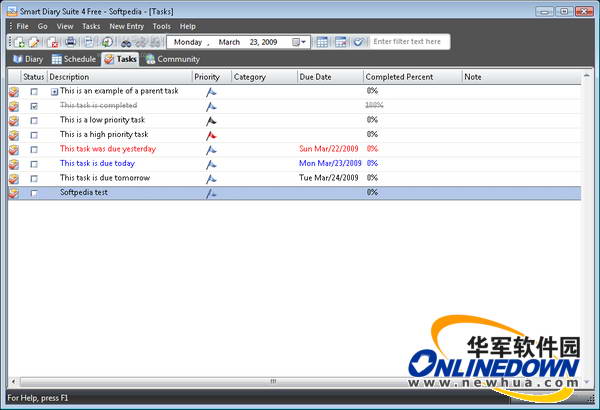
Task: Click the month 'March' in date field
Action: click(x=229, y=42)
